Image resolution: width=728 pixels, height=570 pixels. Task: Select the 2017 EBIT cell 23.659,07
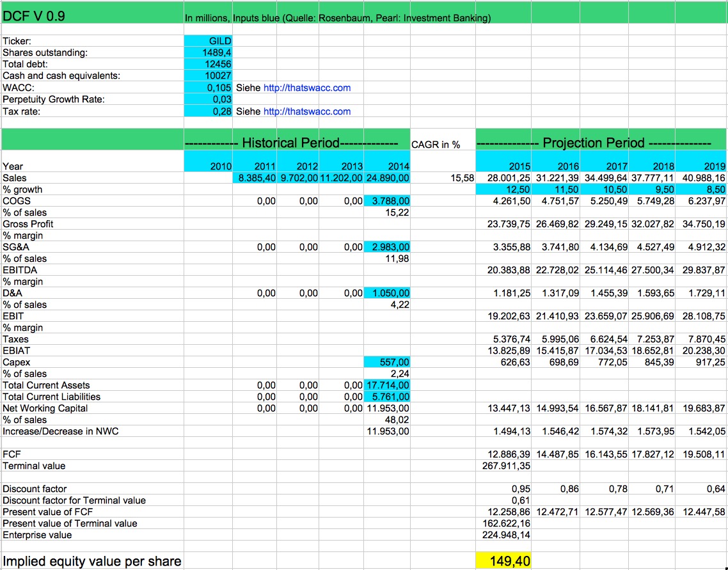pos(605,316)
